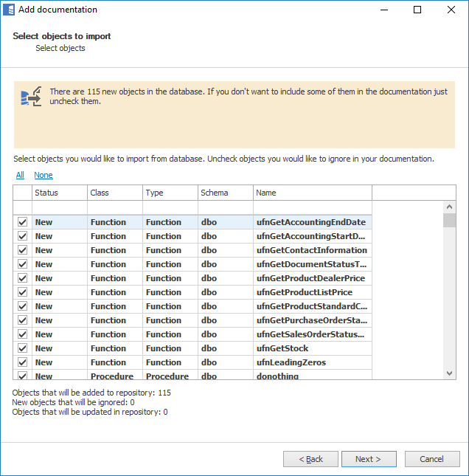Click the scrollbar up arrow

(x=449, y=207)
